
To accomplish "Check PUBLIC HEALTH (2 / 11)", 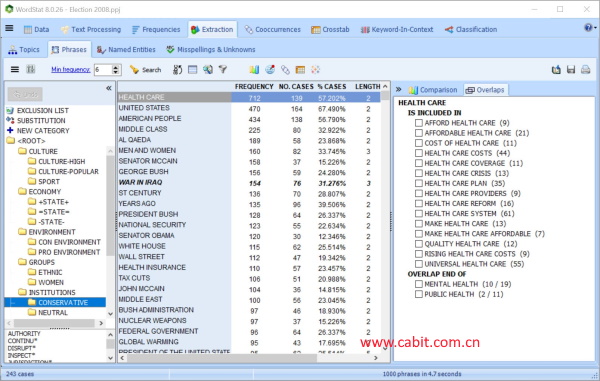I will (x=419, y=294).
